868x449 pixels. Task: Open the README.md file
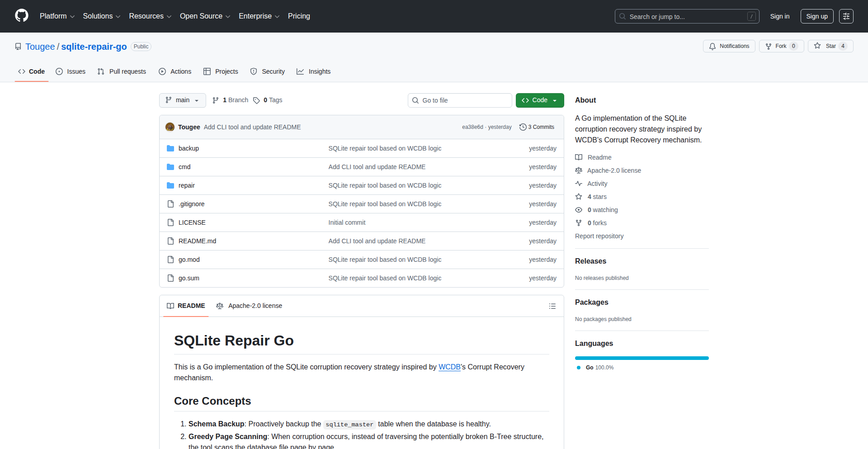click(x=197, y=241)
